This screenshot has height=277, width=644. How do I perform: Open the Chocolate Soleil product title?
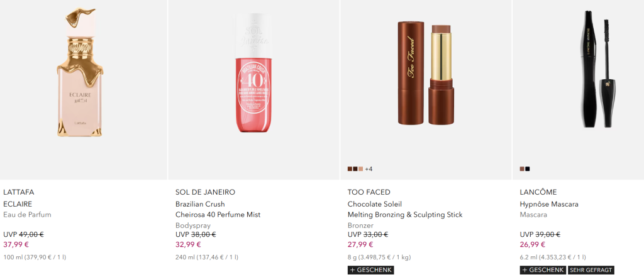coord(405,209)
